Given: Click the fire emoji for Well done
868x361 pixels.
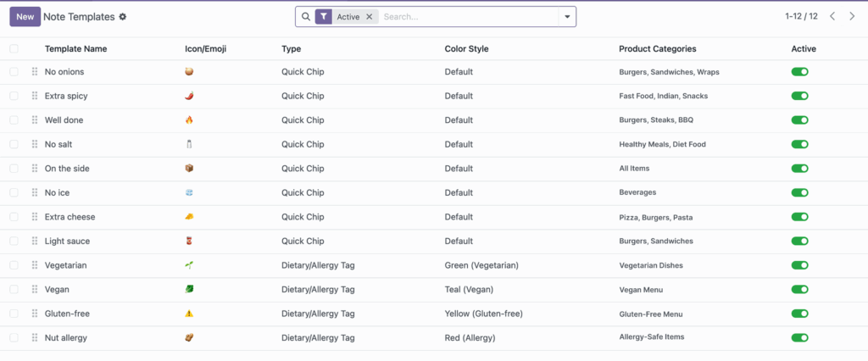Looking at the screenshot, I should coord(189,120).
